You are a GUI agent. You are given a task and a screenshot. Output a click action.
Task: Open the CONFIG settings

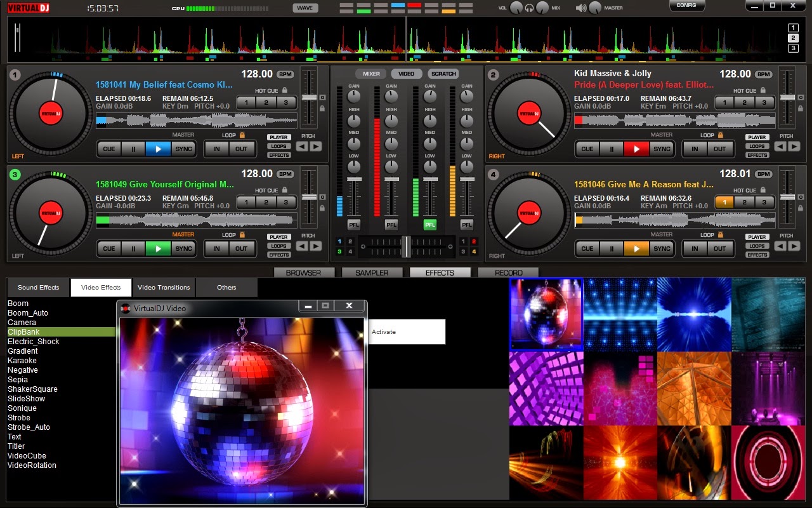[686, 5]
